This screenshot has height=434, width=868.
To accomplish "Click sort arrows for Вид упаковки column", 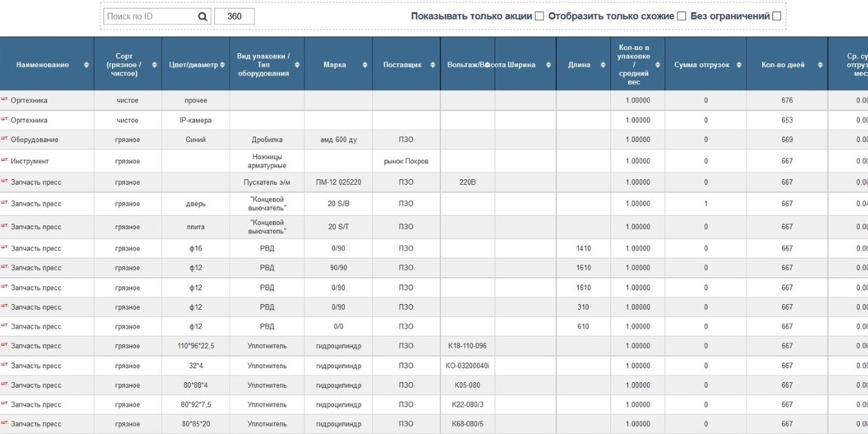I will 297,65.
